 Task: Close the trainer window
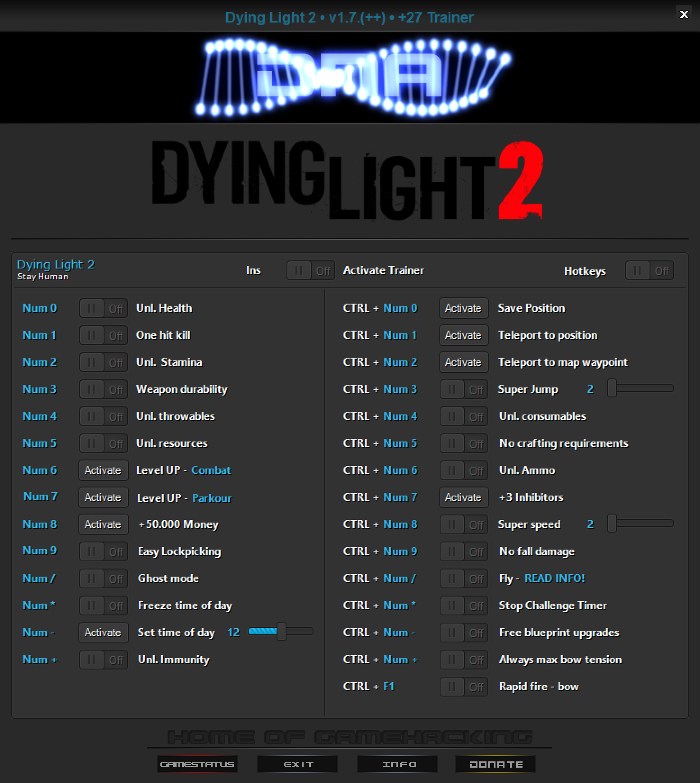coord(684,14)
